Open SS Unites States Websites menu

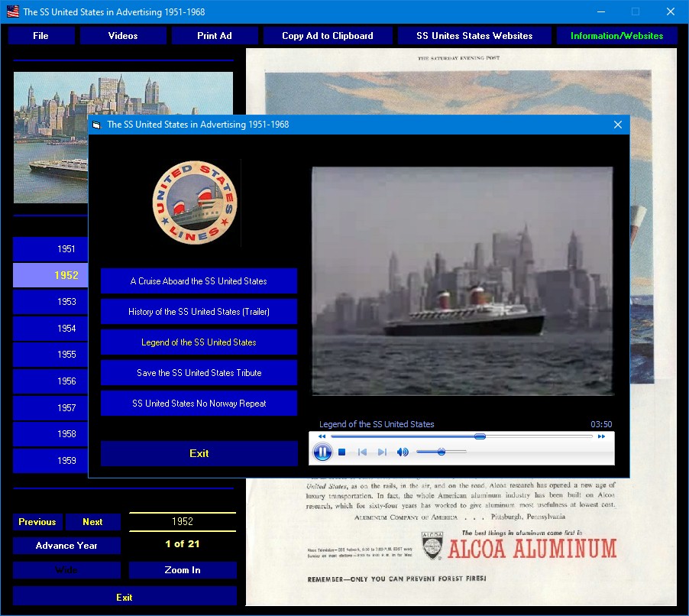click(x=474, y=36)
